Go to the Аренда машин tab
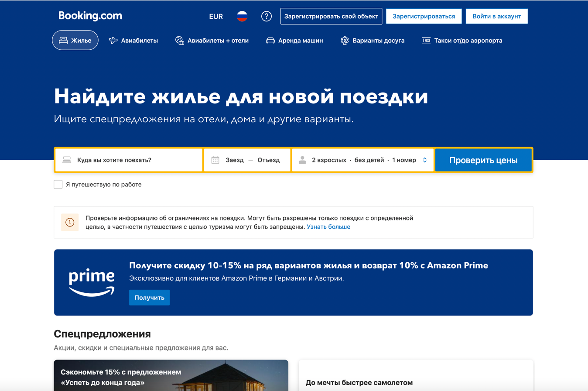Screen dimensions: 588x391 pyautogui.click(x=294, y=41)
